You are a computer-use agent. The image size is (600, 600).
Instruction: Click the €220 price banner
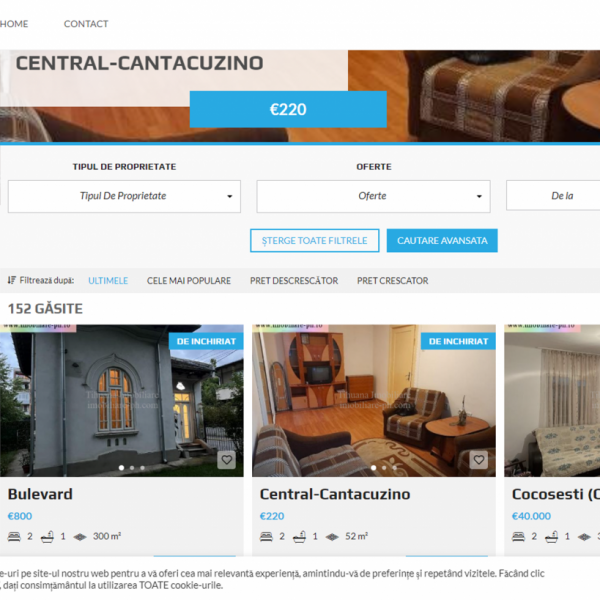click(288, 109)
